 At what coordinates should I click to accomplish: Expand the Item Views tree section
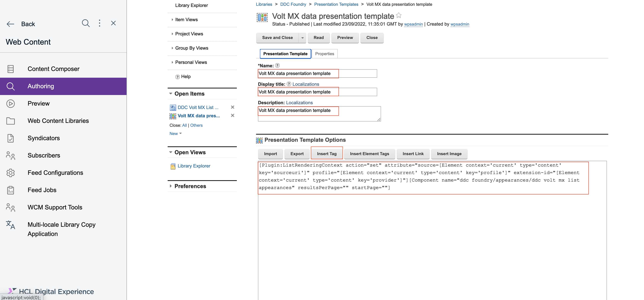point(172,19)
